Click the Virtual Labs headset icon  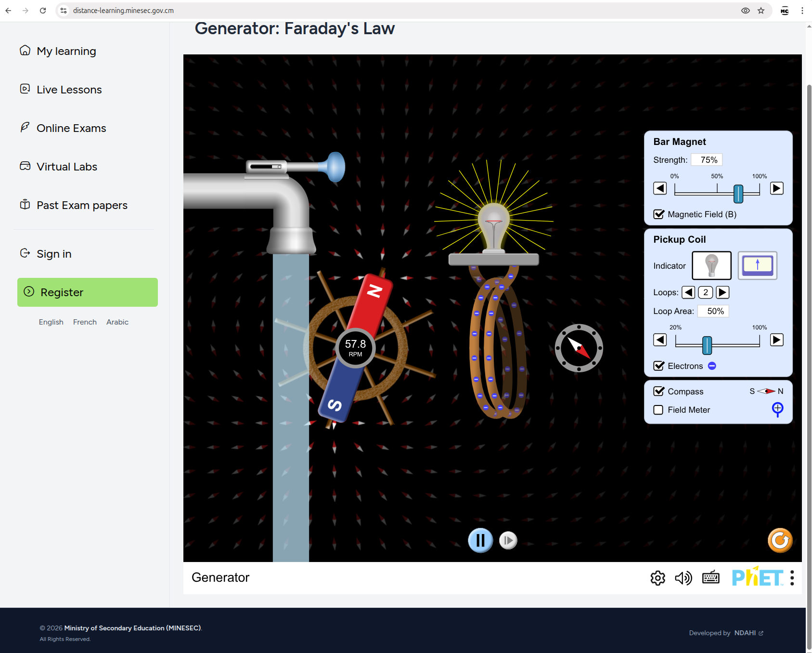pyautogui.click(x=25, y=166)
